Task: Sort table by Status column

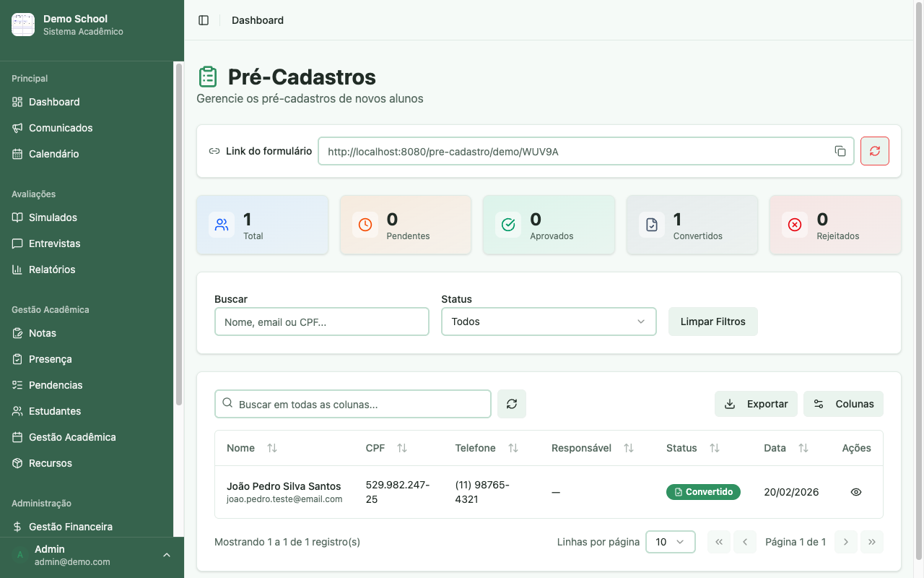Action: click(x=715, y=448)
